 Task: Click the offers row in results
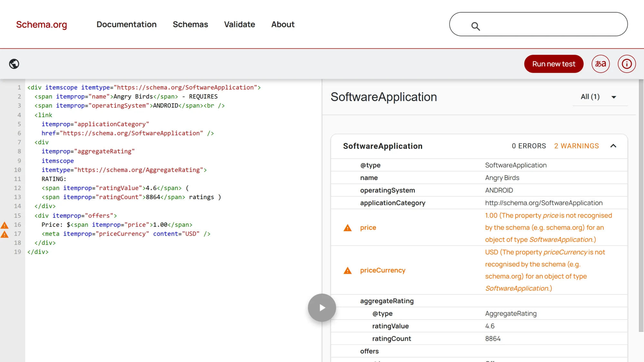[x=479, y=351]
